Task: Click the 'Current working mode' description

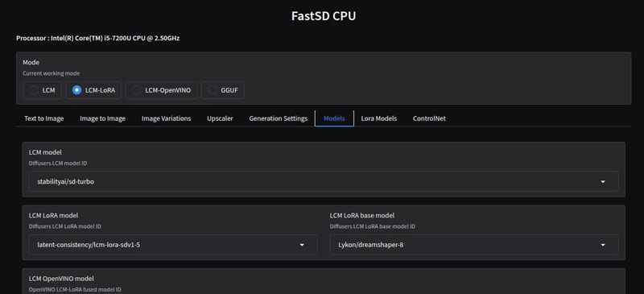Action: 51,73
